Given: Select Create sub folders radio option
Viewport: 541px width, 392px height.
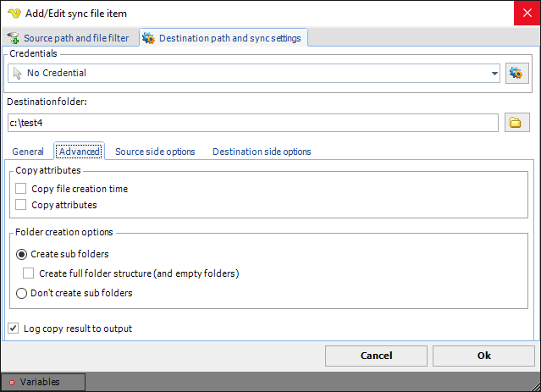Looking at the screenshot, I should click(21, 255).
